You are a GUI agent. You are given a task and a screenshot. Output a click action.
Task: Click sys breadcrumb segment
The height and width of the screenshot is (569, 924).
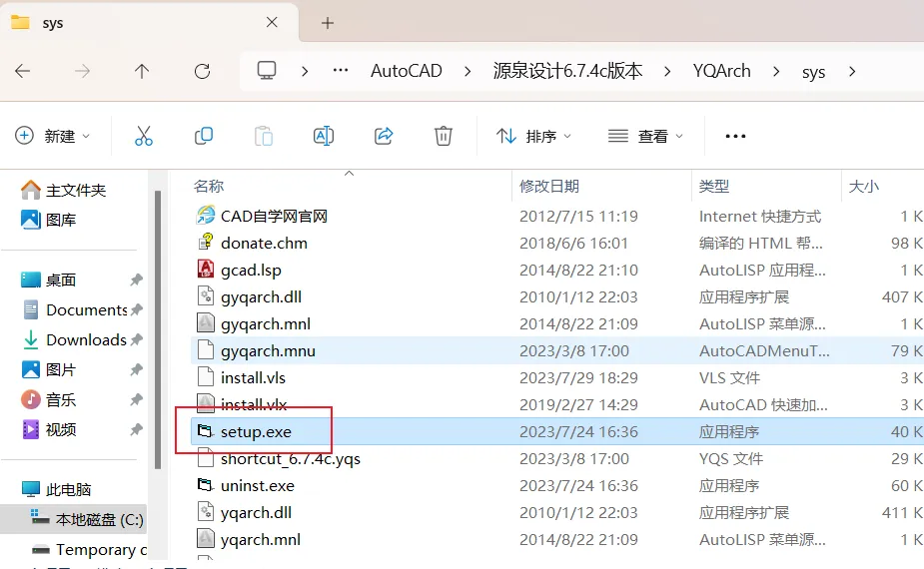click(x=813, y=72)
